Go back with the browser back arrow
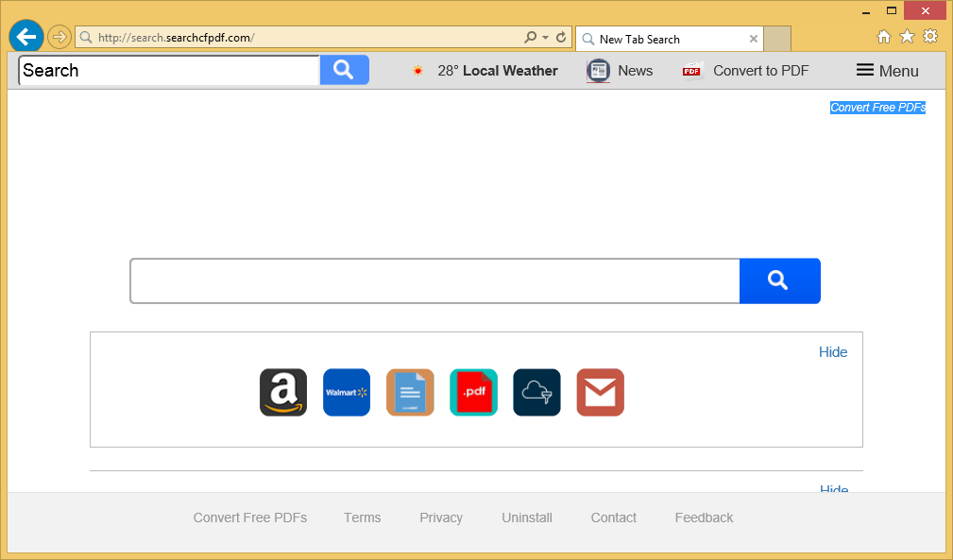 click(26, 37)
